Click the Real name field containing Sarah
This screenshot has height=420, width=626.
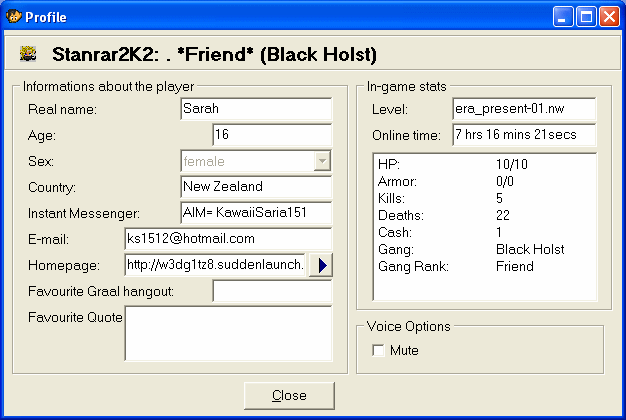[255, 109]
